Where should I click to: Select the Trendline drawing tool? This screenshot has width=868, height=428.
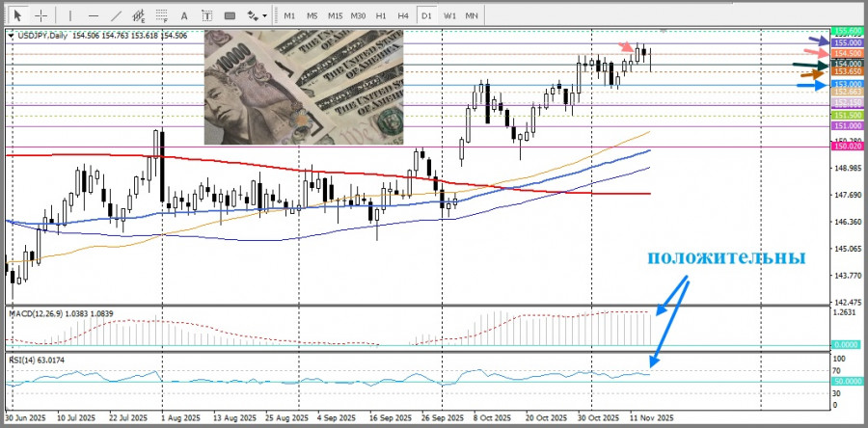(116, 15)
